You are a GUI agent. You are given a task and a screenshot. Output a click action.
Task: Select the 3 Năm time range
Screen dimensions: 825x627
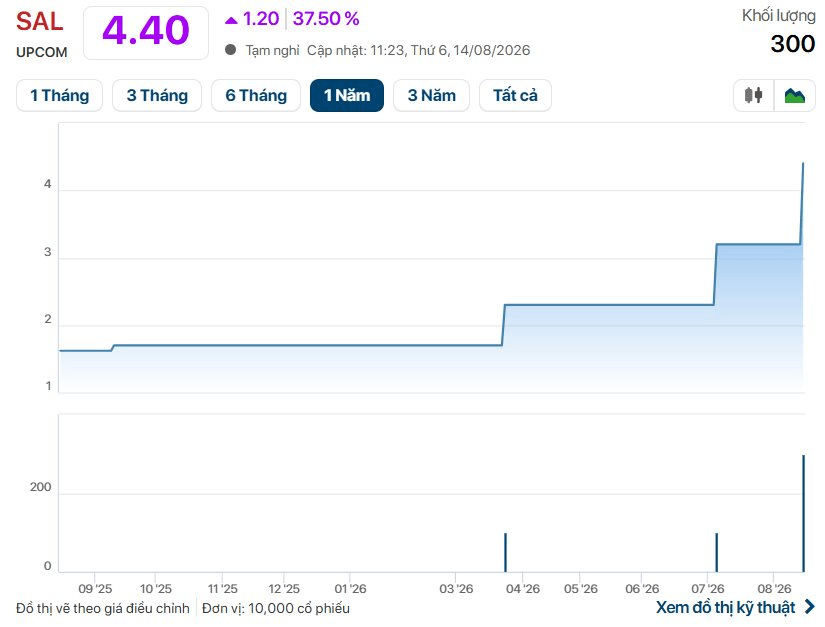[431, 95]
